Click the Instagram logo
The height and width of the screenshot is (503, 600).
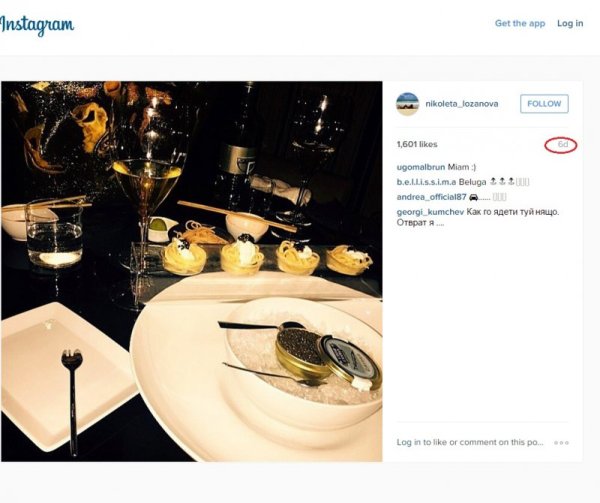click(37, 25)
